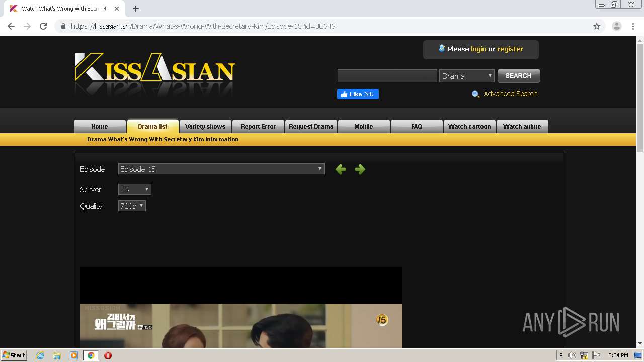Click the taskbar clock showing 2:24 PM
This screenshot has height=362, width=644.
618,355
